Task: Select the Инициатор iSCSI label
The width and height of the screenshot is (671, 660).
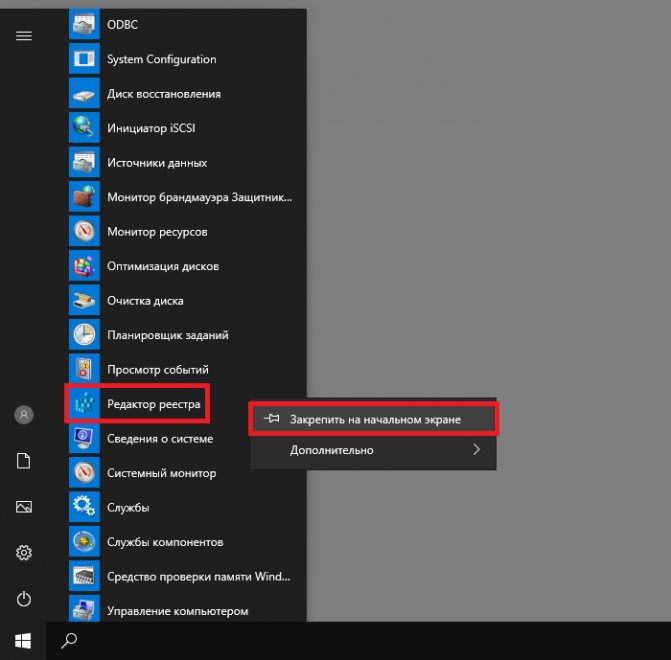Action: tap(151, 128)
